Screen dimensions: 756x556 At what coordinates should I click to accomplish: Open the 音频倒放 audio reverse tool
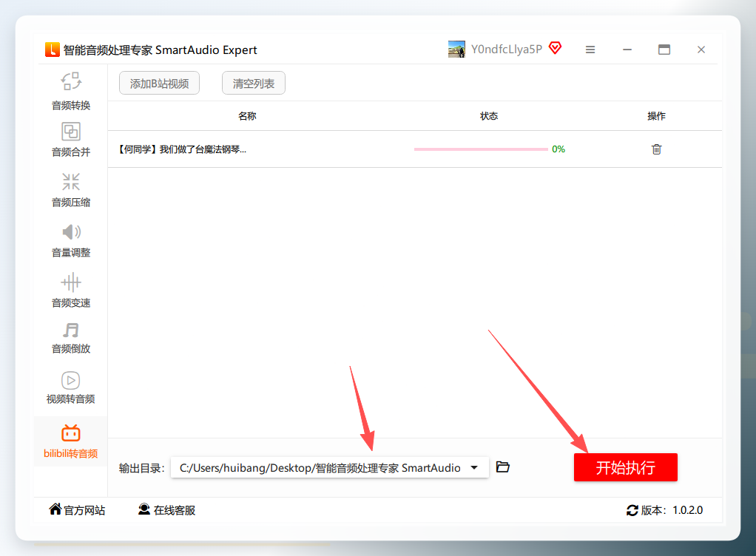tap(71, 338)
